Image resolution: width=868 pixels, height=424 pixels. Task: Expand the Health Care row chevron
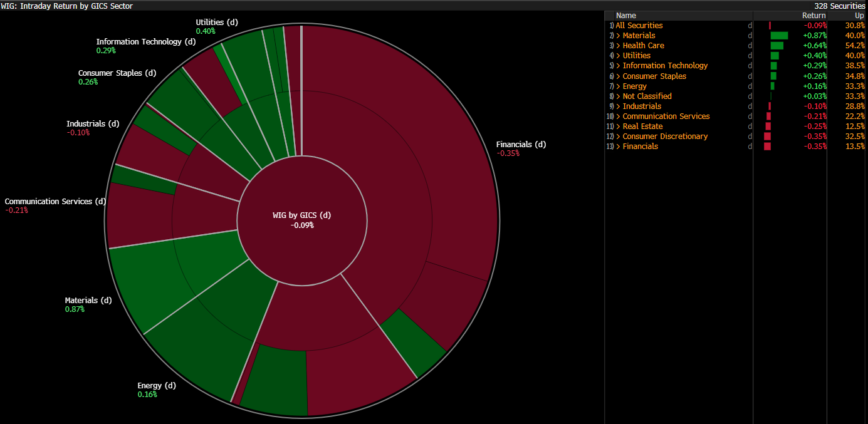(618, 46)
